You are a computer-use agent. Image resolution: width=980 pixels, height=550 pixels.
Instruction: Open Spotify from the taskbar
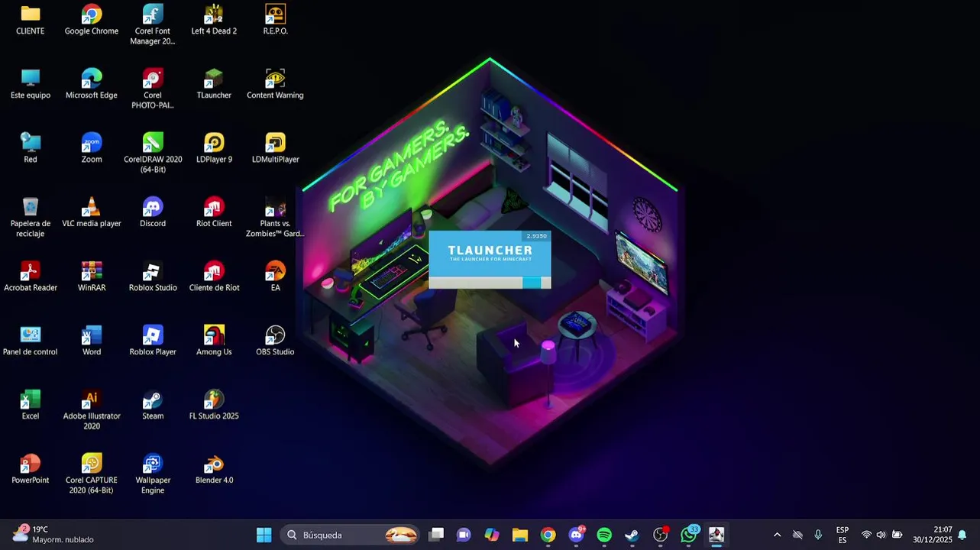pos(604,535)
